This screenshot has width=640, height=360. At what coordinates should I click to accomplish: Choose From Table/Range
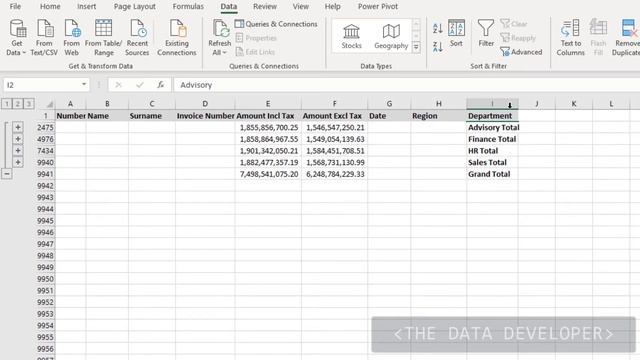[x=103, y=38]
